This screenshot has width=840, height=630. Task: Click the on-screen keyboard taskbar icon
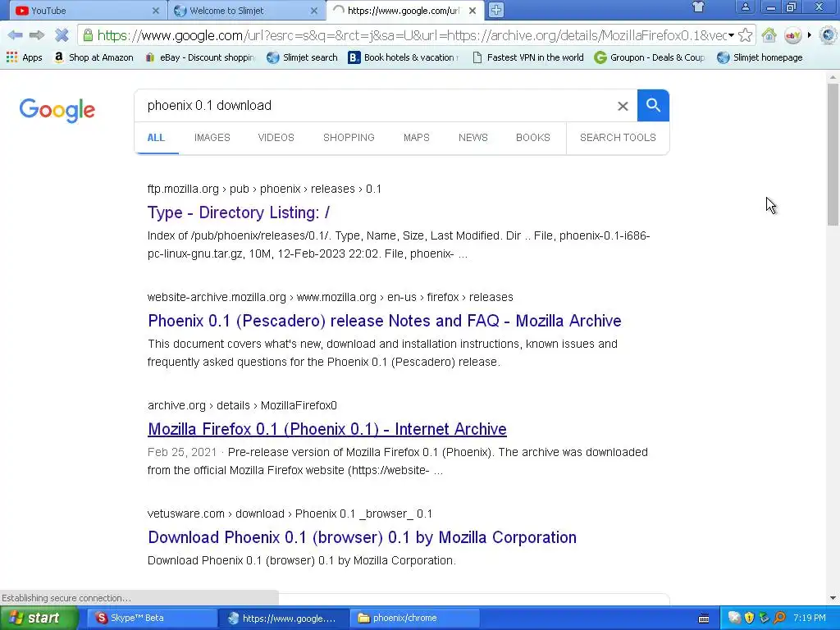click(704, 619)
